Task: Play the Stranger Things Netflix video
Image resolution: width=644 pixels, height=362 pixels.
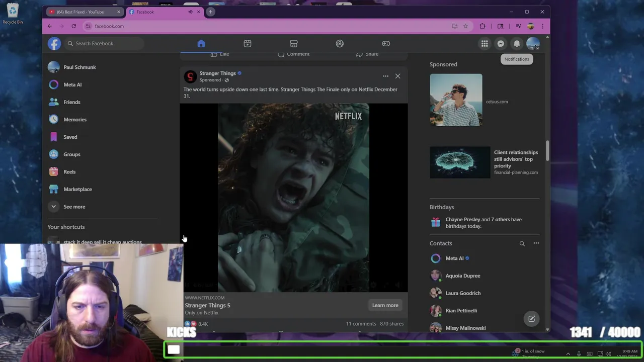Action: [x=294, y=198]
